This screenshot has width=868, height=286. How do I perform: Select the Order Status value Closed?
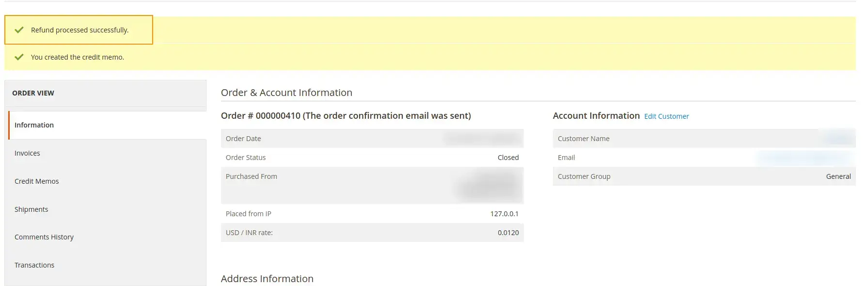507,157
